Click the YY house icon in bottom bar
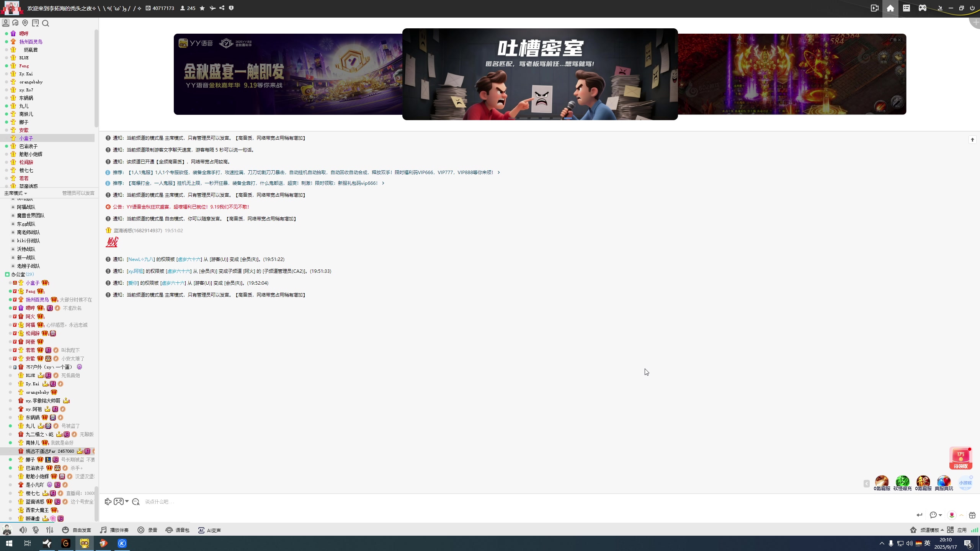Image resolution: width=980 pixels, height=551 pixels. pyautogui.click(x=913, y=530)
